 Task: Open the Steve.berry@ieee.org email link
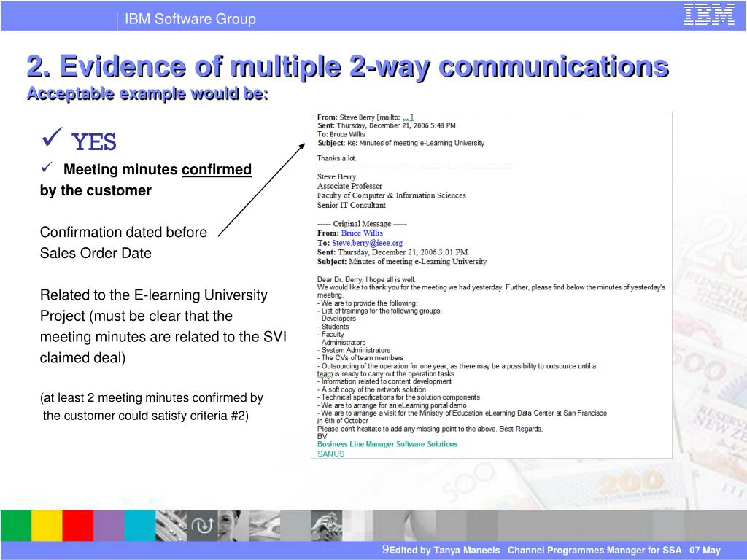[367, 243]
